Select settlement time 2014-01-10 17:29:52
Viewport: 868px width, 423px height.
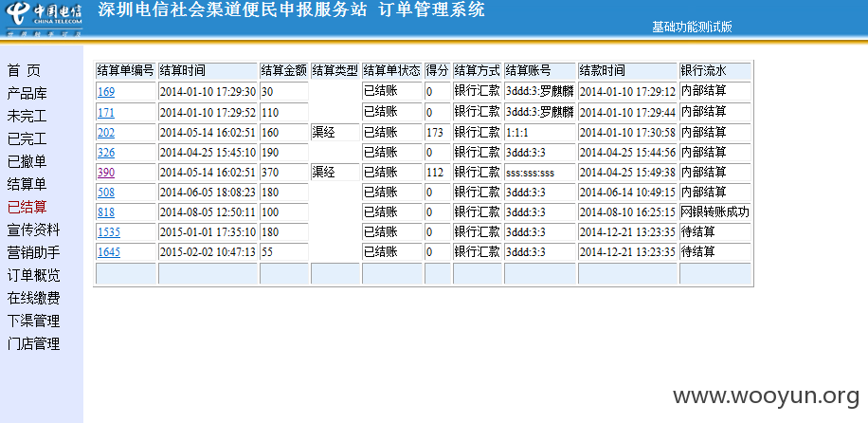pyautogui.click(x=208, y=113)
